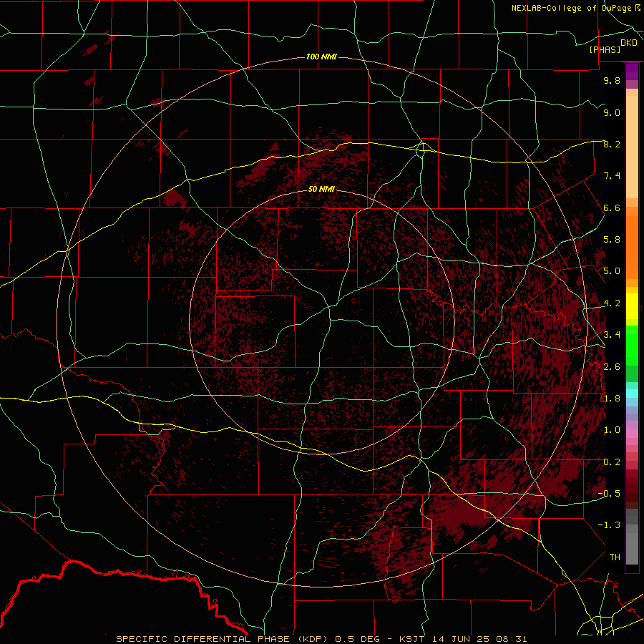644x644 pixels.
Task: Pick the bright green band of the color bar
Action: pos(632,346)
